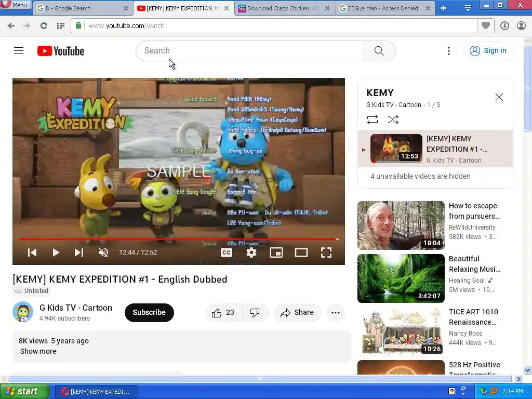Viewport: 532px width, 399px height.
Task: Enter full screen mode
Action: [326, 252]
